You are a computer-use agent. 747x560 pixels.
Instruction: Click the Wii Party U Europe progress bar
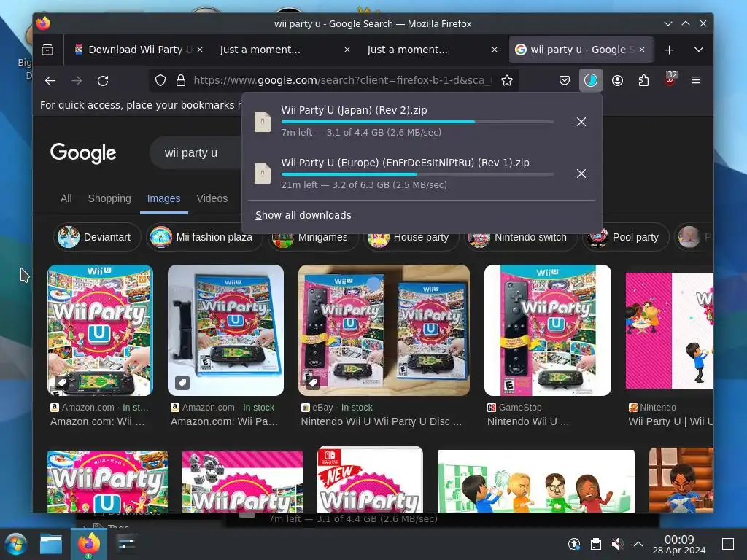pos(417,174)
